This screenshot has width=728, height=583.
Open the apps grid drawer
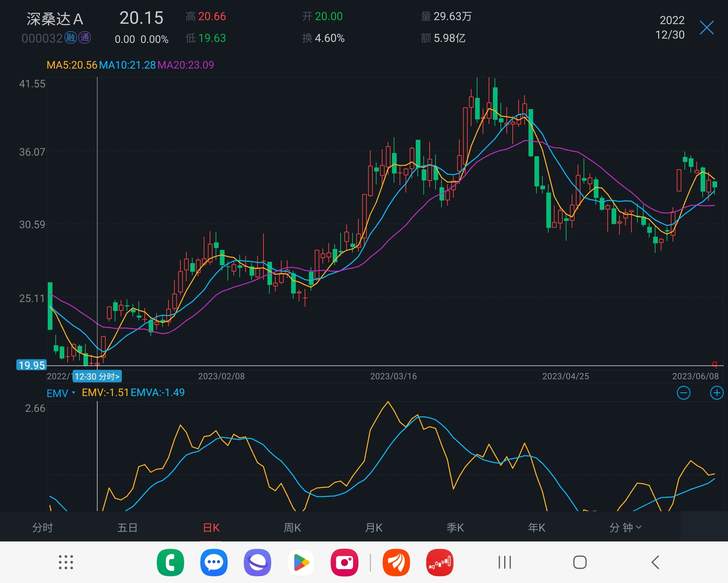pyautogui.click(x=66, y=563)
